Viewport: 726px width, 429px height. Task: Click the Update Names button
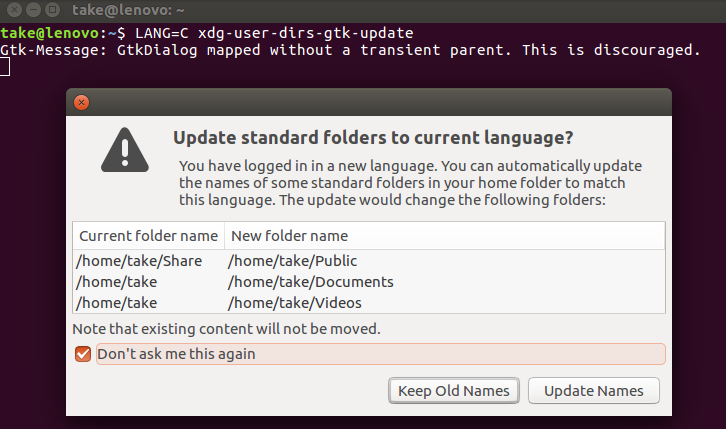(594, 391)
